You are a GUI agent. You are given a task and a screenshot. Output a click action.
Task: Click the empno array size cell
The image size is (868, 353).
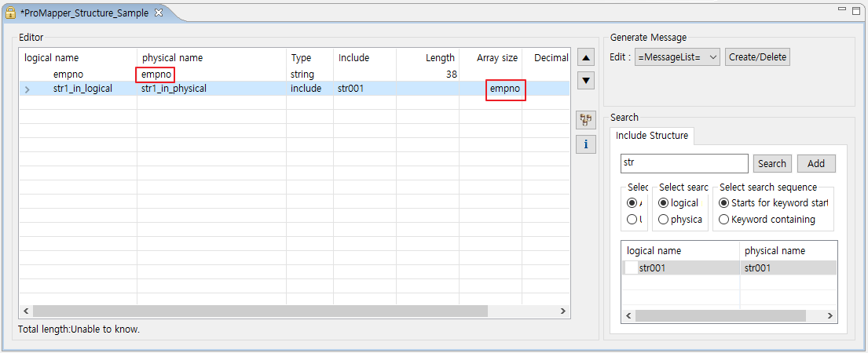pyautogui.click(x=505, y=89)
